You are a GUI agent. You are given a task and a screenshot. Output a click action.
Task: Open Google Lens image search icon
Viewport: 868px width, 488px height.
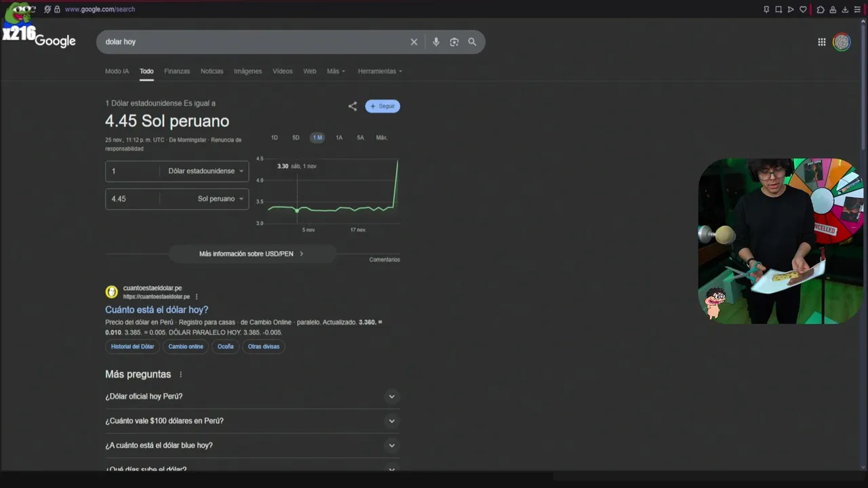(454, 42)
